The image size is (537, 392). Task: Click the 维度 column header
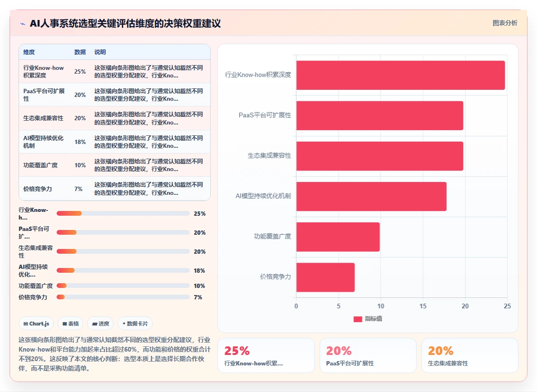point(29,52)
